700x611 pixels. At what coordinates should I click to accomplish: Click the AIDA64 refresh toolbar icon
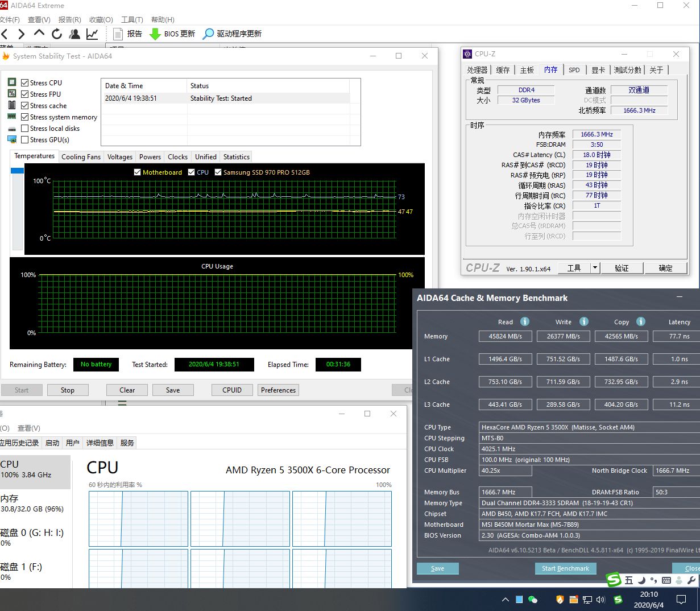(x=56, y=34)
